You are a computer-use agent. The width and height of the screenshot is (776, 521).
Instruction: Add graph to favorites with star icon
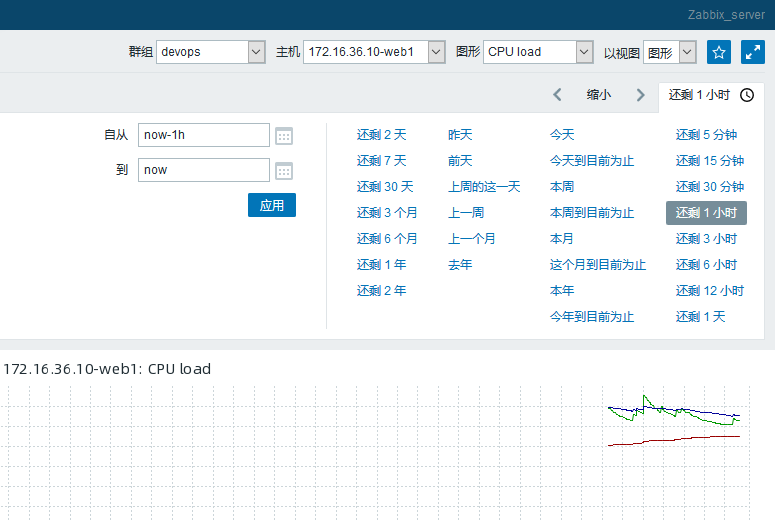point(719,52)
